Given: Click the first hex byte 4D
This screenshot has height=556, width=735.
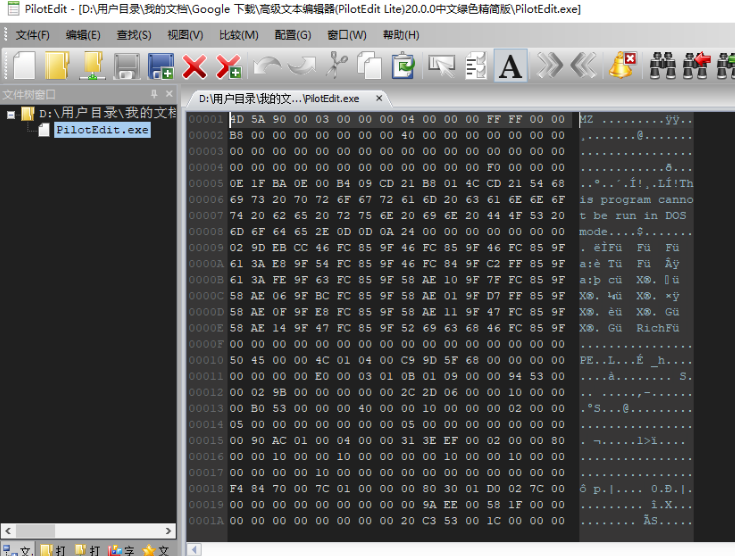Looking at the screenshot, I should click(x=237, y=120).
